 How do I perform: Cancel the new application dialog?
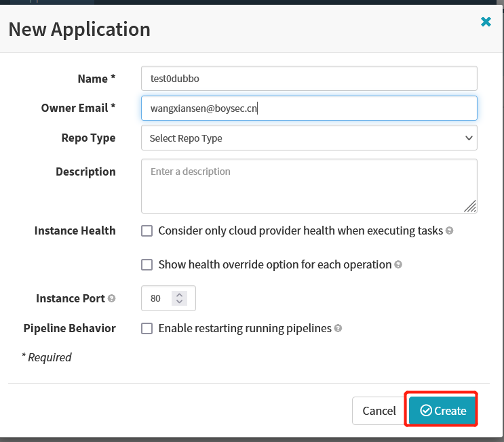coord(380,411)
